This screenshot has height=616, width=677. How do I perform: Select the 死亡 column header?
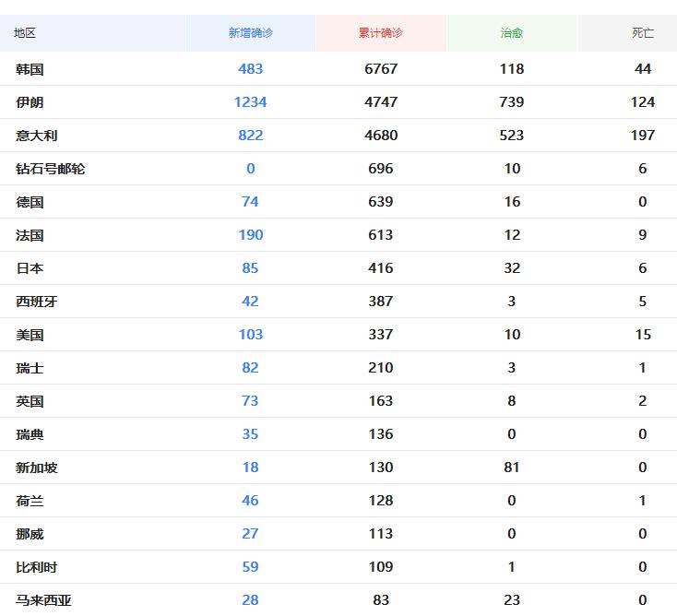coord(642,33)
